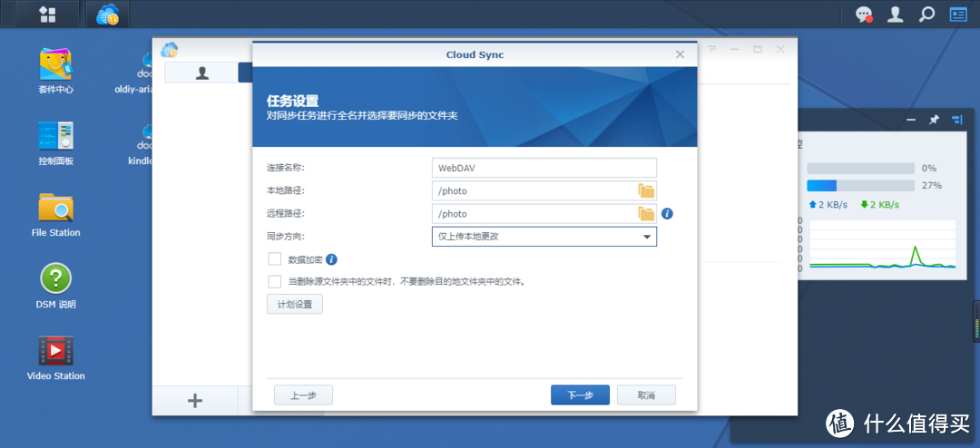Click the upload 2 KB/s value
980x448 pixels.
coord(828,205)
